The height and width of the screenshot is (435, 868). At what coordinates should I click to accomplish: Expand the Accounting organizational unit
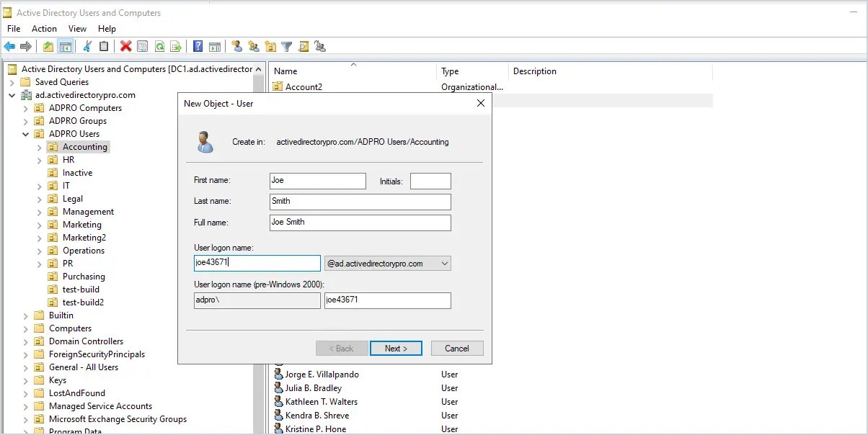point(40,146)
